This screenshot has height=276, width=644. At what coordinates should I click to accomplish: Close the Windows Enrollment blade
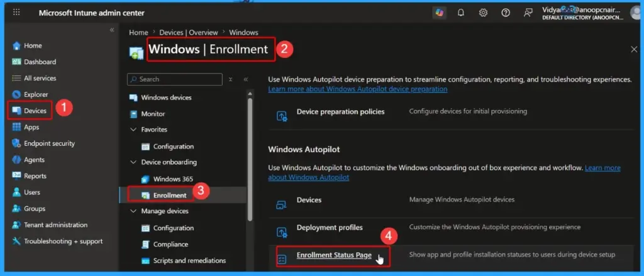pyautogui.click(x=634, y=49)
